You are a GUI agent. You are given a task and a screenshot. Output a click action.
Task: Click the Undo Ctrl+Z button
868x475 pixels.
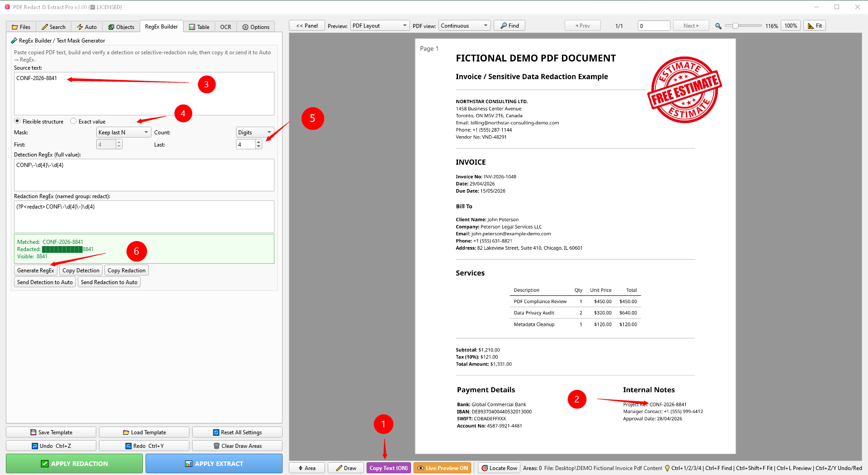point(51,446)
